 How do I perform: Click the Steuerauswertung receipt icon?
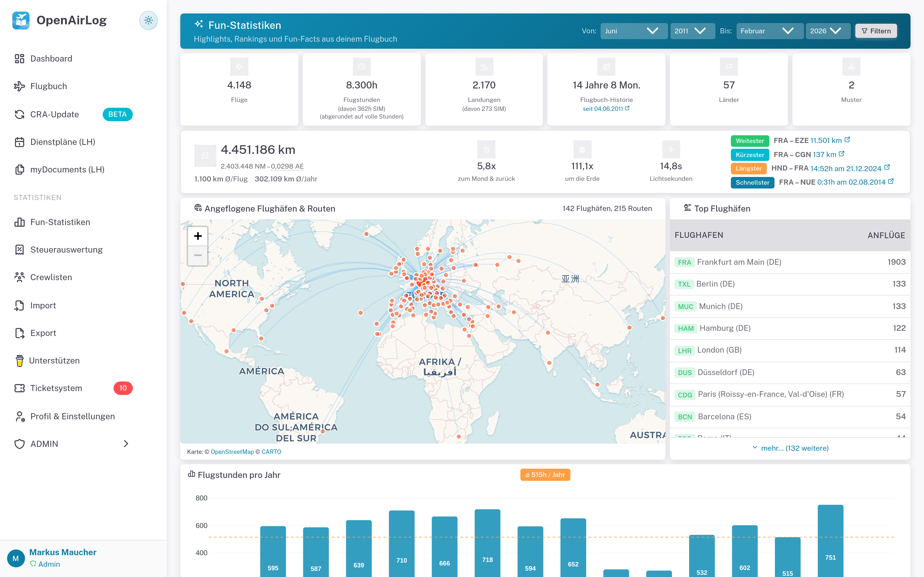20,250
